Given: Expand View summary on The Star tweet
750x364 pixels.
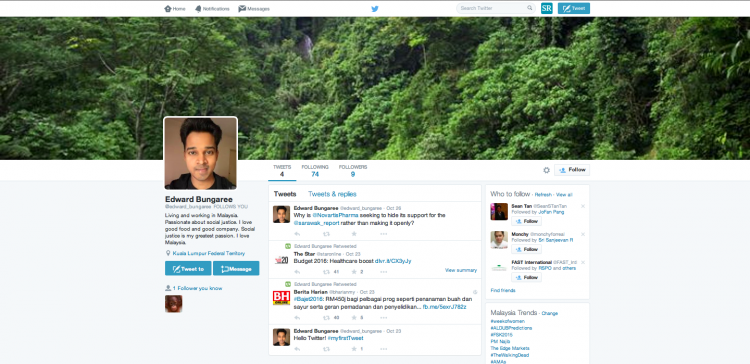Looking at the screenshot, I should tap(461, 270).
